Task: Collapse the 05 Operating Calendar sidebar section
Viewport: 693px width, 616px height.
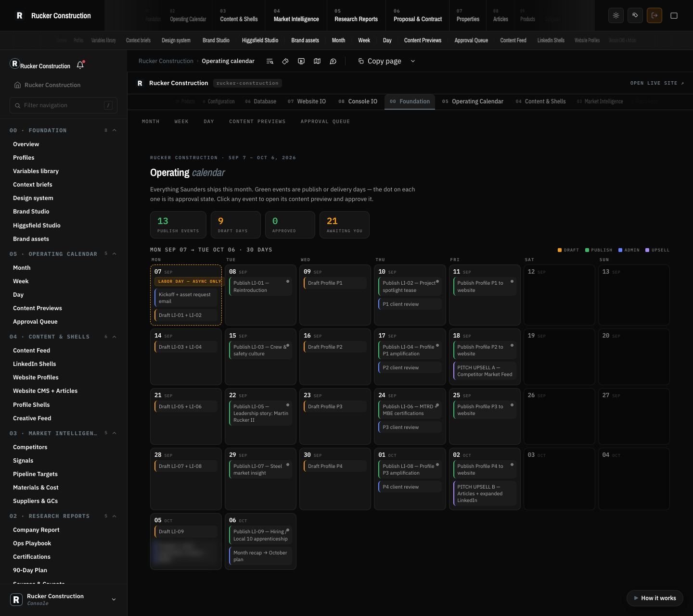Action: pyautogui.click(x=115, y=254)
